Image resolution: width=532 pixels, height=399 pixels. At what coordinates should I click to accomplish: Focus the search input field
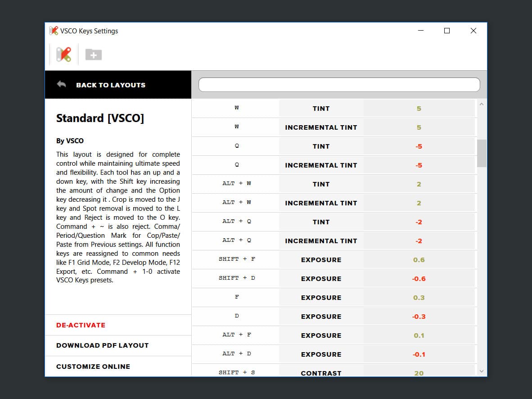click(x=339, y=85)
